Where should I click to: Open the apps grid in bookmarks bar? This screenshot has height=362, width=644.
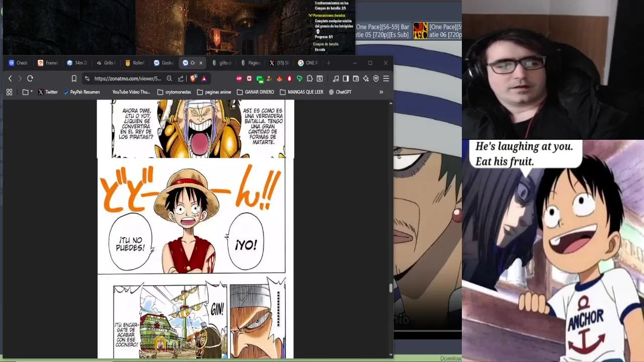pos(9,92)
